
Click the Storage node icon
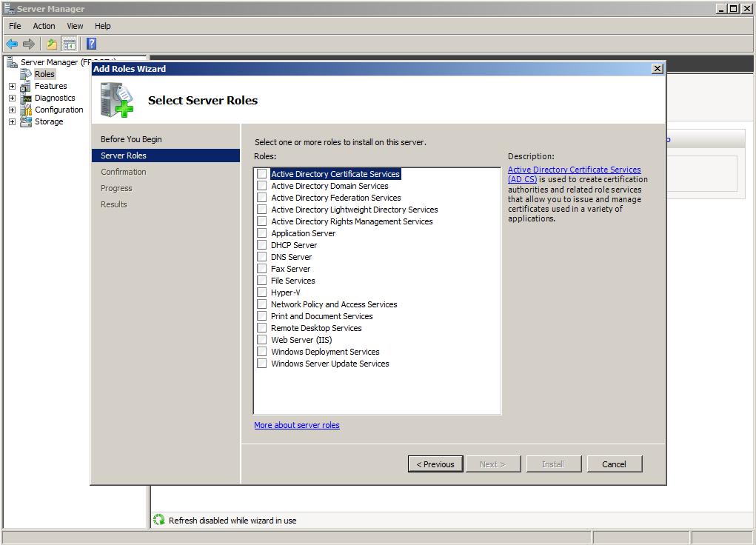26,121
